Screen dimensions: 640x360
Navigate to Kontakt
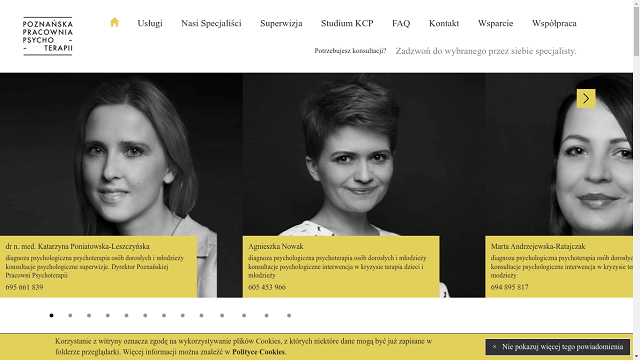pyautogui.click(x=444, y=23)
